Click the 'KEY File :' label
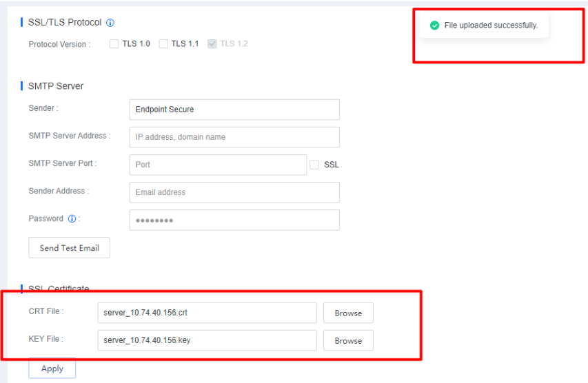This screenshot has width=588, height=383. coord(46,339)
